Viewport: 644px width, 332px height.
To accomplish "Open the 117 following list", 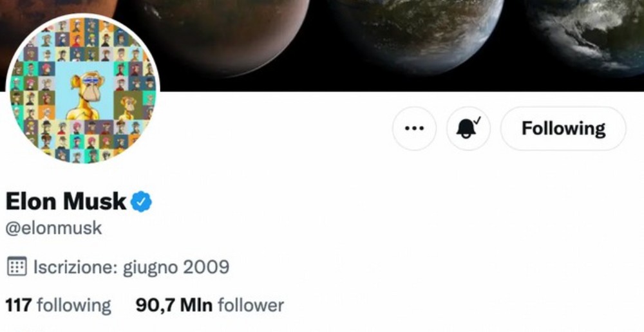I will coord(58,306).
